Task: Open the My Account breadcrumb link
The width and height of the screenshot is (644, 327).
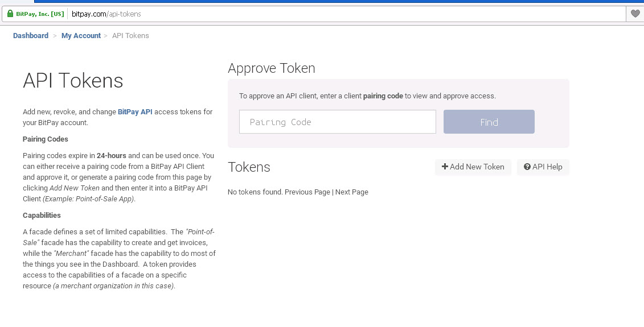Action: pyautogui.click(x=81, y=35)
